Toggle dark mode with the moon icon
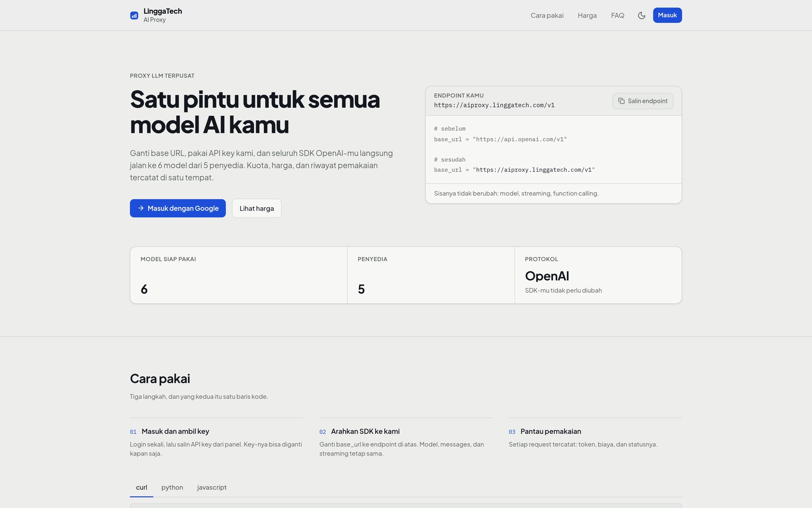 tap(641, 15)
